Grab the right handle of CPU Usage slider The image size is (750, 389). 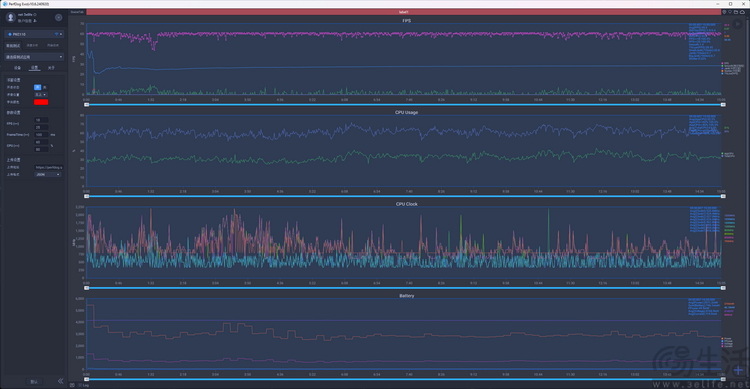coord(723,196)
